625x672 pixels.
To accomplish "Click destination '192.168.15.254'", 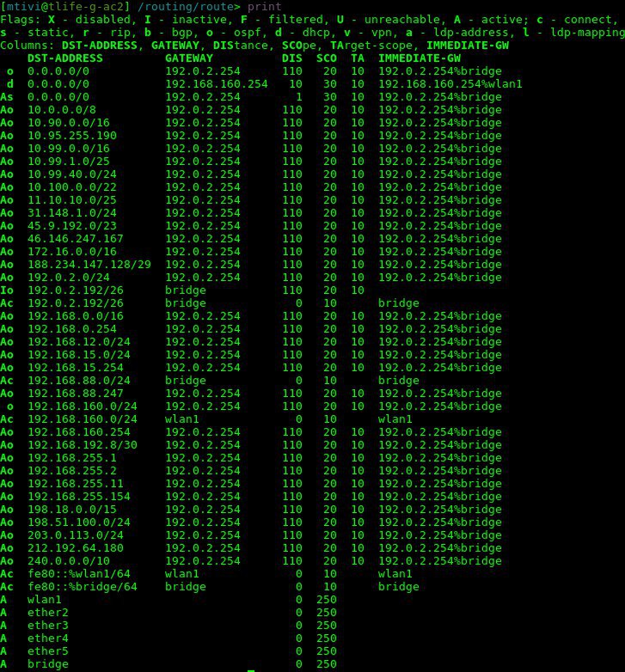I will [76, 367].
